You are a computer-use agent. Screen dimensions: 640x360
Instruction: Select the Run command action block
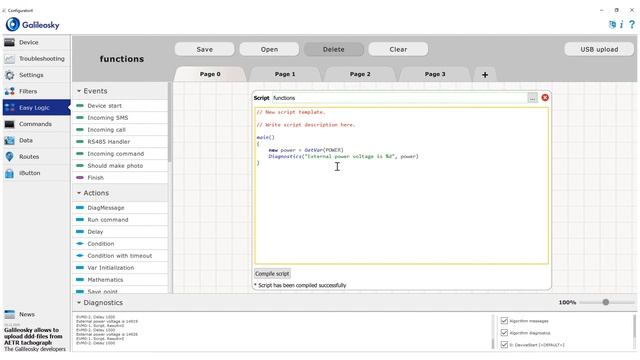coord(120,220)
